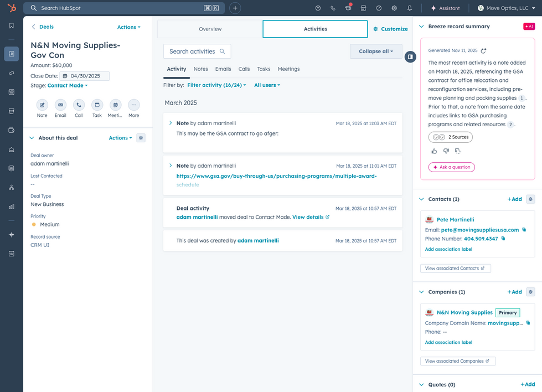This screenshot has height=392, width=542.
Task: Open the Reporting bar chart sidebar icon
Action: pyautogui.click(x=12, y=207)
